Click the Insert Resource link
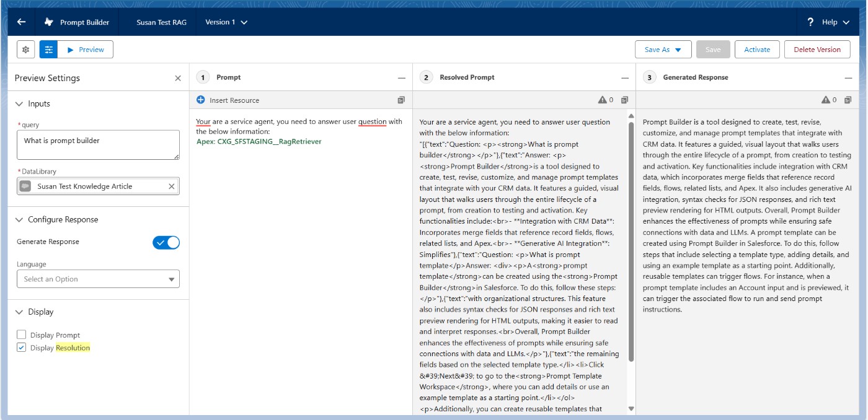868x420 pixels. [x=234, y=100]
